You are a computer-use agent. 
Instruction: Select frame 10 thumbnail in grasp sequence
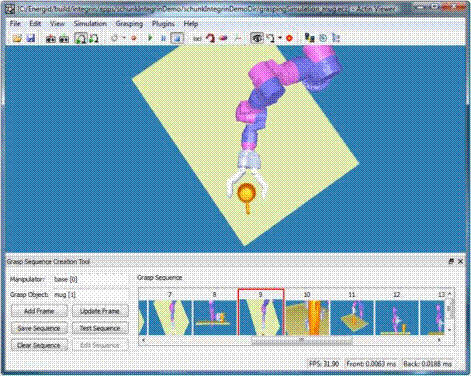pyautogui.click(x=307, y=317)
